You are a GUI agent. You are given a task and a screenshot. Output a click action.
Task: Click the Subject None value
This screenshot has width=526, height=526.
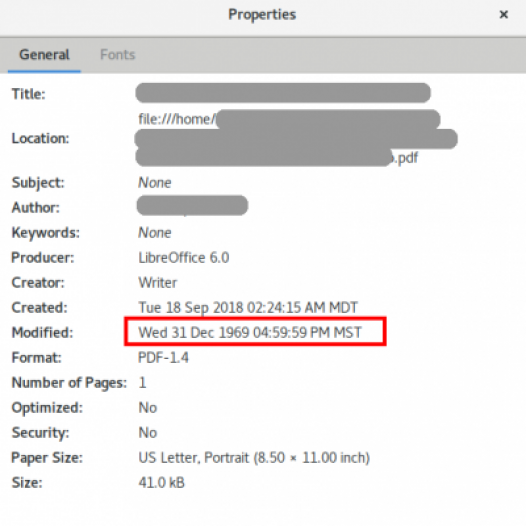pos(155,182)
